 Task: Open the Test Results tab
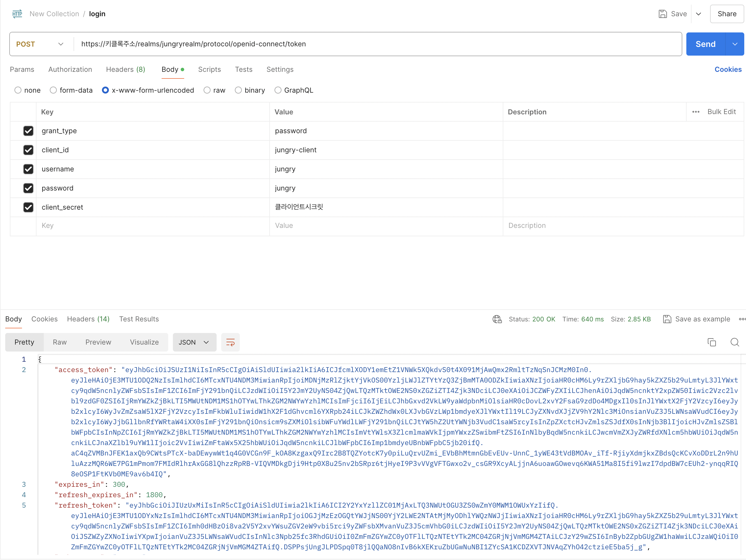pos(139,319)
